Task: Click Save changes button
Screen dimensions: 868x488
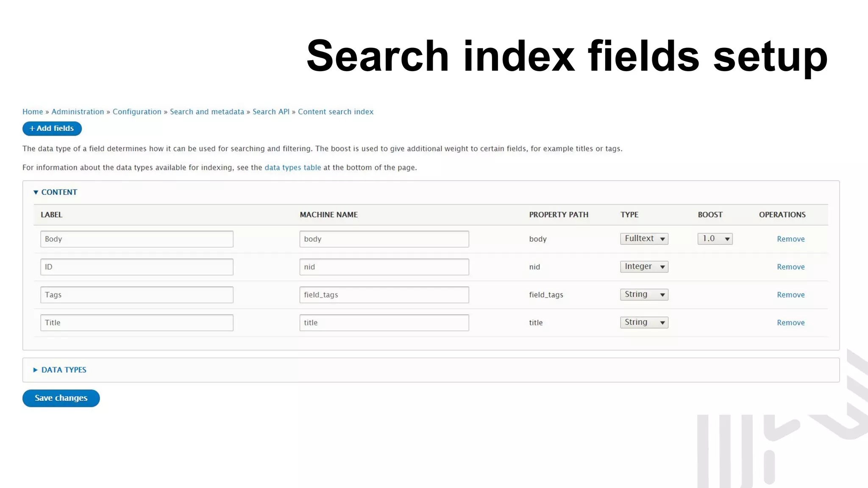Action: click(61, 398)
